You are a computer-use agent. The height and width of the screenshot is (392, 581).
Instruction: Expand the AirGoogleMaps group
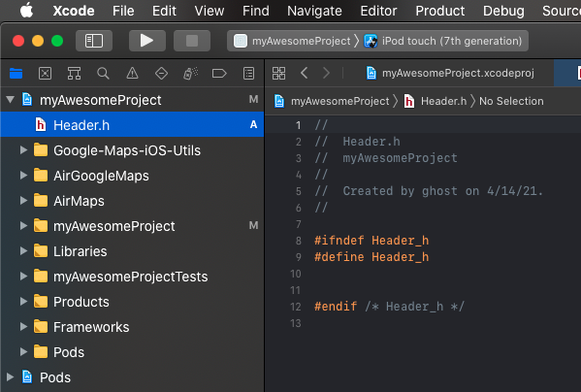pos(23,176)
